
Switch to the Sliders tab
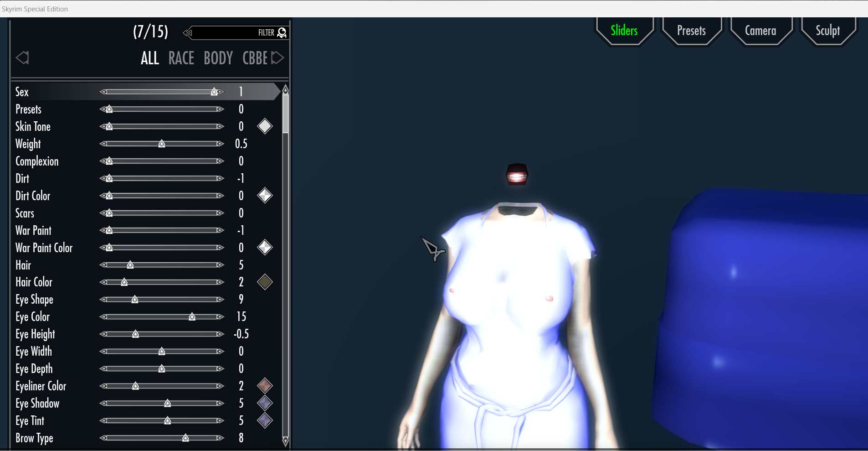coord(624,31)
